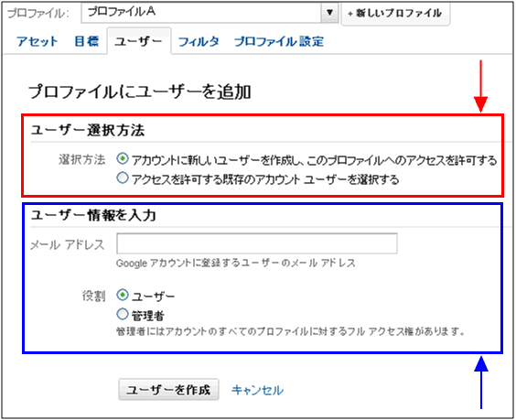
Task: Open the プロファイル設定 tab
Action: pos(279,42)
